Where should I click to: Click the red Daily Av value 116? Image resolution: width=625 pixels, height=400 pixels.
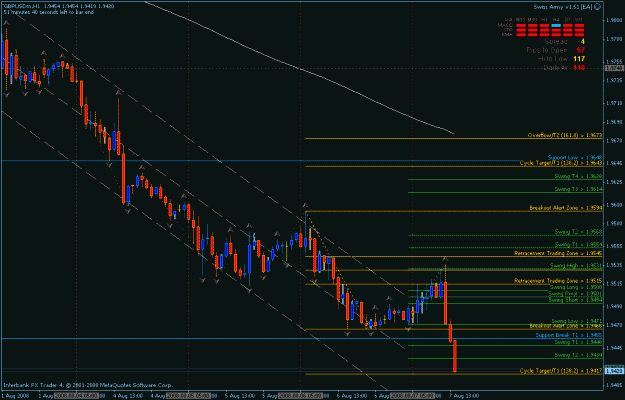coord(579,68)
